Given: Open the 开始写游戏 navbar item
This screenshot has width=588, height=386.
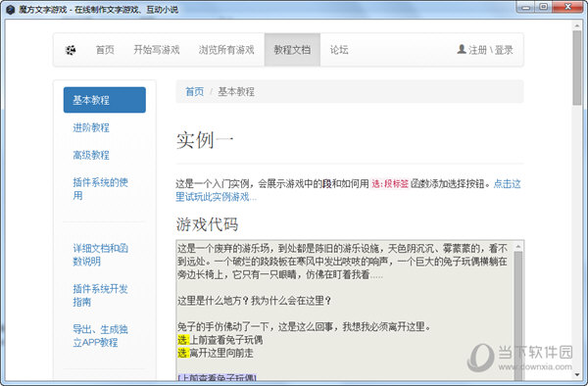Looking at the screenshot, I should [x=157, y=50].
